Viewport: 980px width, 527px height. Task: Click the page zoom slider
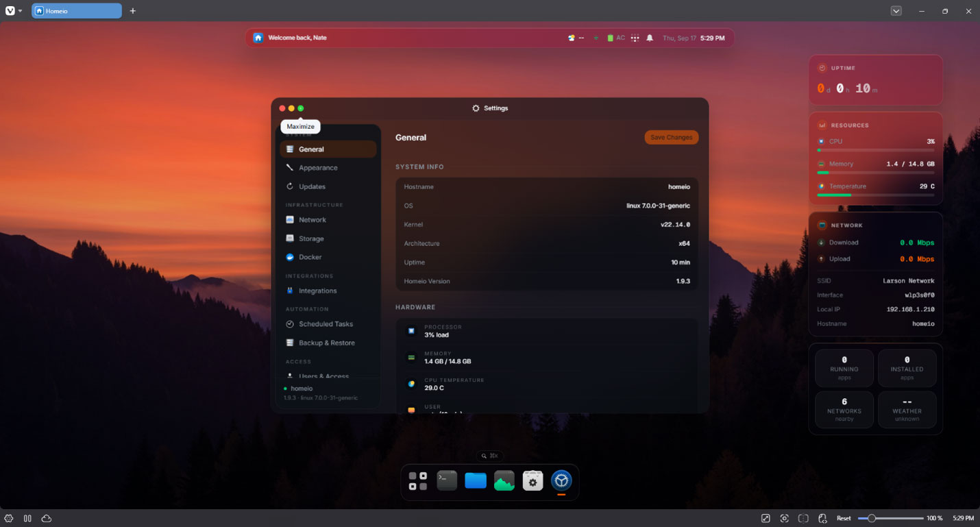coord(891,518)
